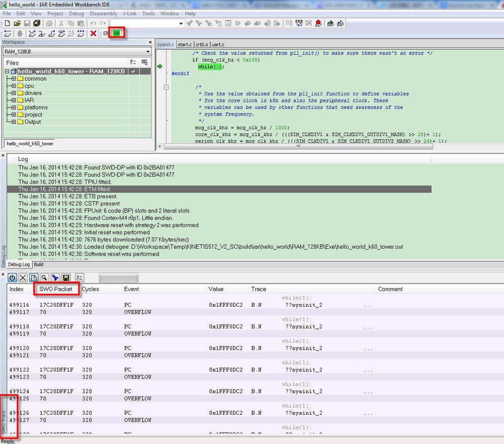Click the SWO trace progress bar

pyautogui.click(x=119, y=277)
